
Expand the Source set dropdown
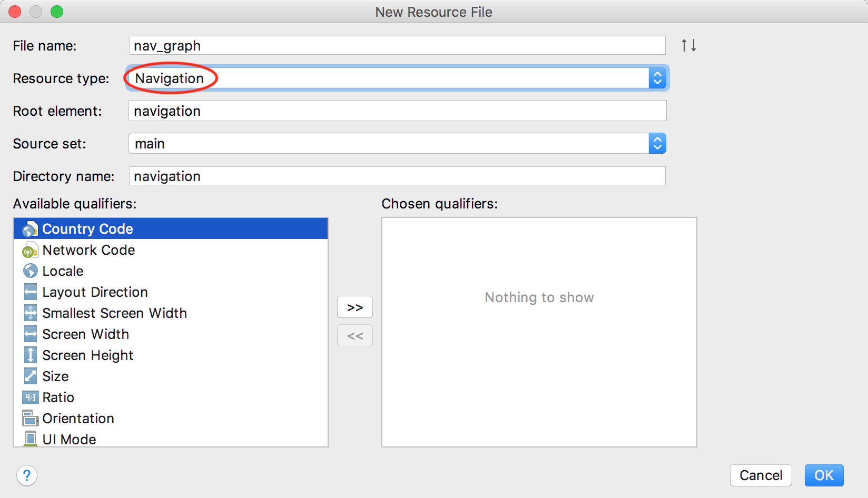pyautogui.click(x=657, y=144)
